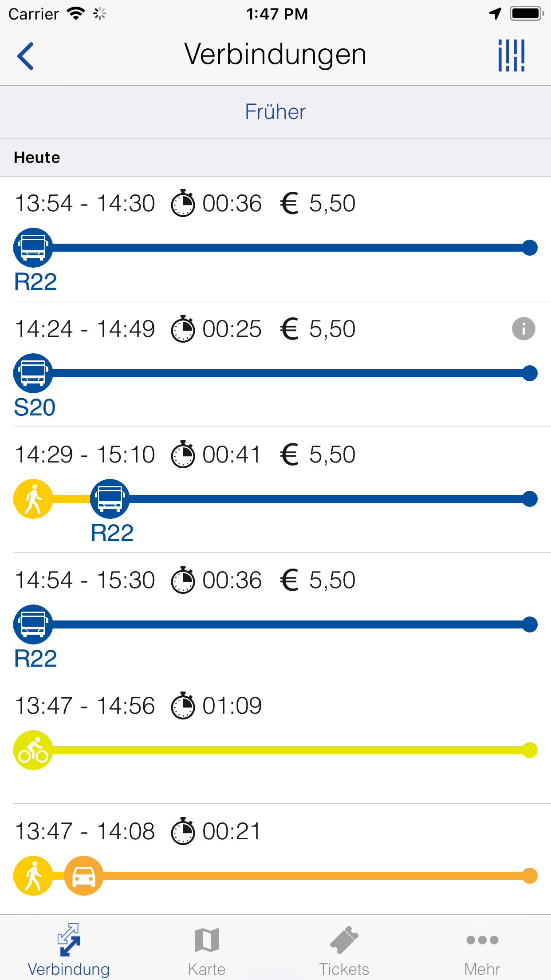The image size is (551, 980).
Task: Tap the bus icon on the 14:54 connection
Action: click(x=33, y=624)
